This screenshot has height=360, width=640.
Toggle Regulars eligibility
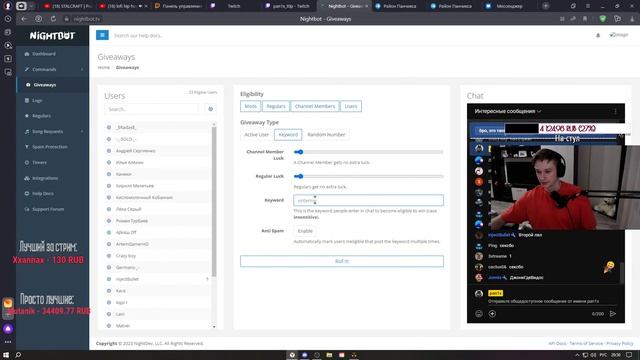pyautogui.click(x=276, y=106)
